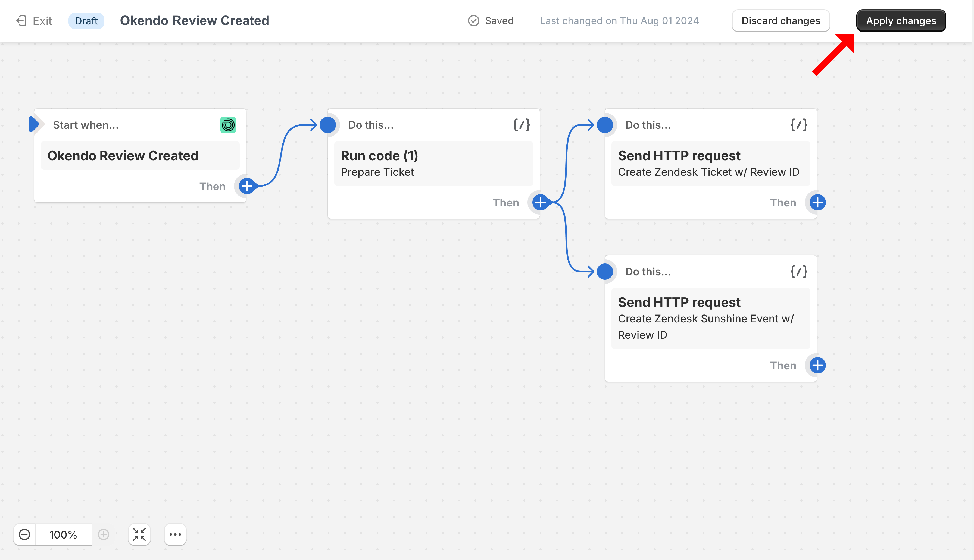
Task: Click plus after Run code step
Action: coord(540,202)
